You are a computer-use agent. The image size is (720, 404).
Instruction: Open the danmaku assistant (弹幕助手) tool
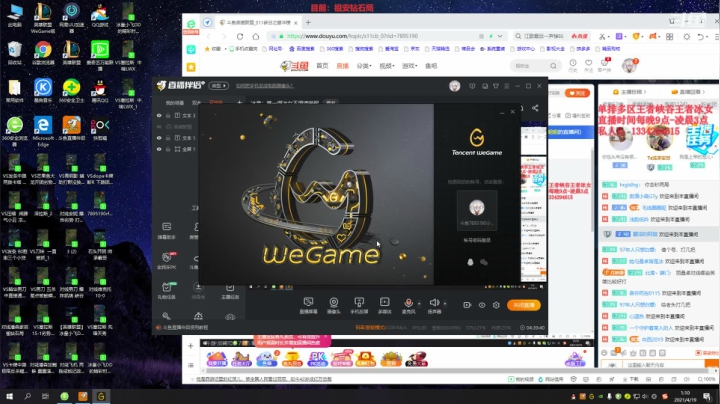[x=167, y=230]
